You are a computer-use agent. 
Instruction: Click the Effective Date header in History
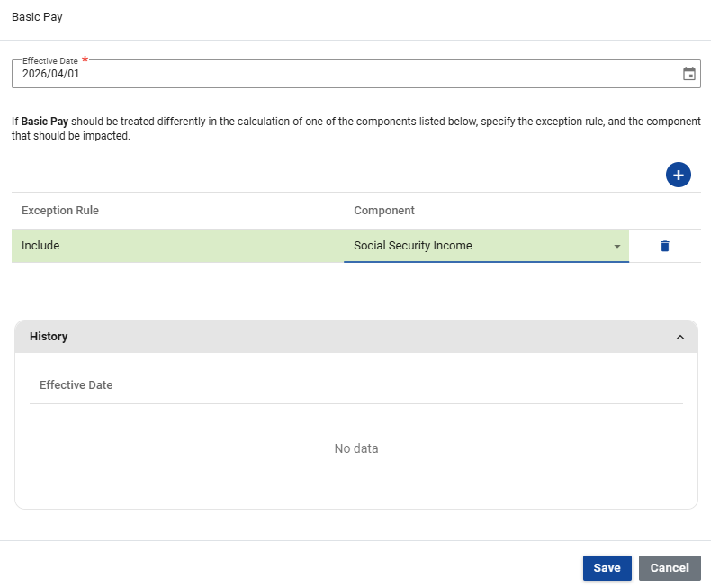click(76, 385)
